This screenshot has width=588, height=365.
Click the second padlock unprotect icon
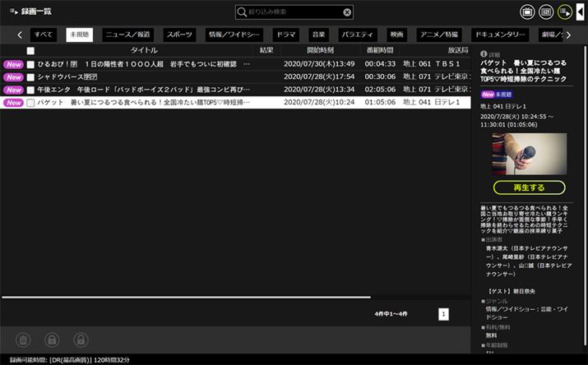pyautogui.click(x=80, y=340)
